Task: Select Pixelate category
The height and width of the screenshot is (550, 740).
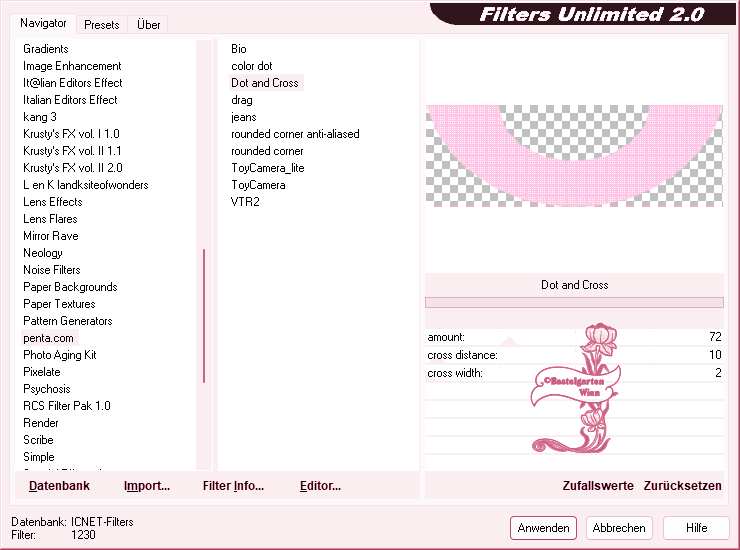Action: coord(42,372)
